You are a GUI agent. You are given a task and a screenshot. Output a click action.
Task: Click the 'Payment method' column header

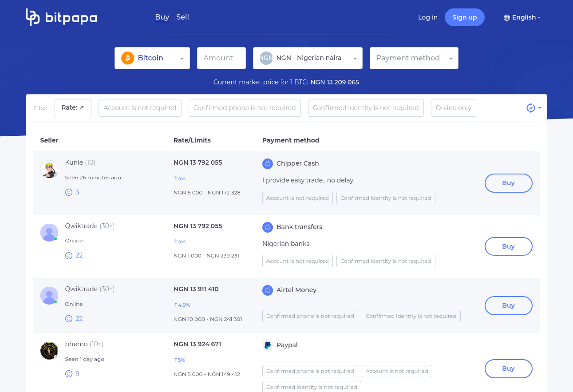coord(291,140)
